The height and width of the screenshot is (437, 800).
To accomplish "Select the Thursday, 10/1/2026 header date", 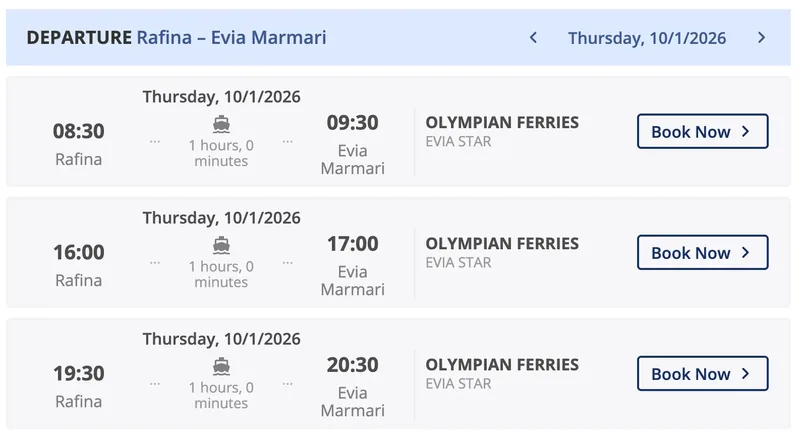I will click(647, 38).
